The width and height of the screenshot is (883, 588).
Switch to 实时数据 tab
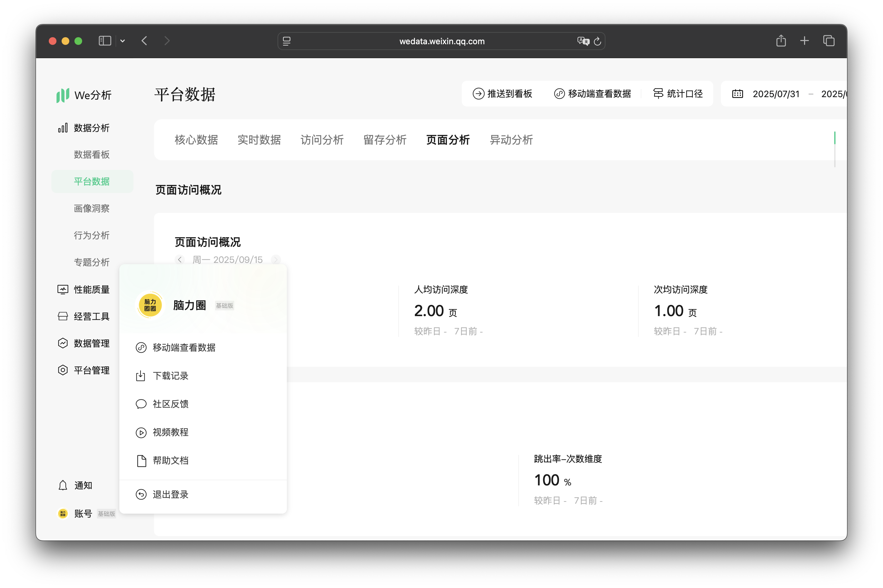point(259,140)
